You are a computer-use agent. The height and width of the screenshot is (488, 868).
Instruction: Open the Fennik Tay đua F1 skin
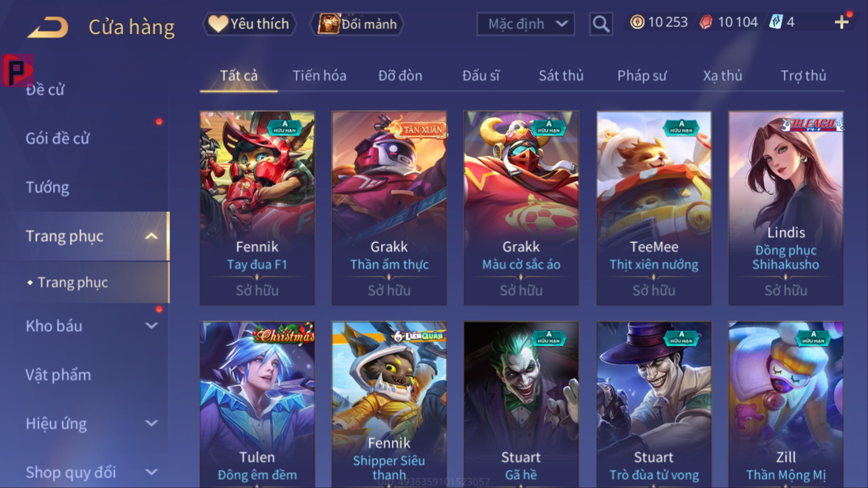click(x=257, y=208)
